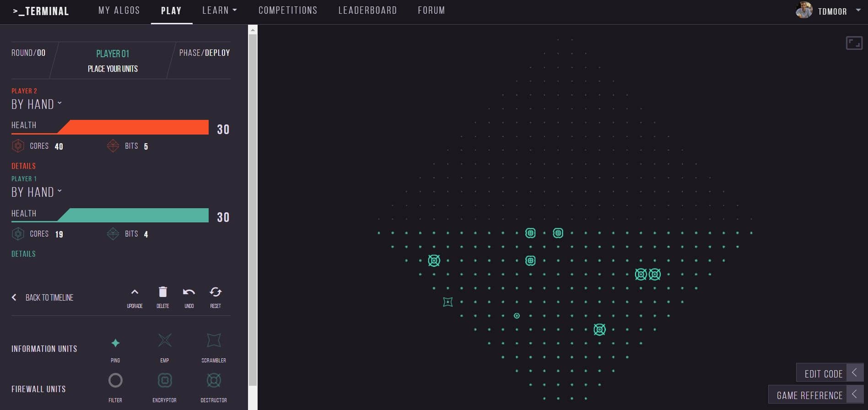Reset placed units

[x=216, y=292]
